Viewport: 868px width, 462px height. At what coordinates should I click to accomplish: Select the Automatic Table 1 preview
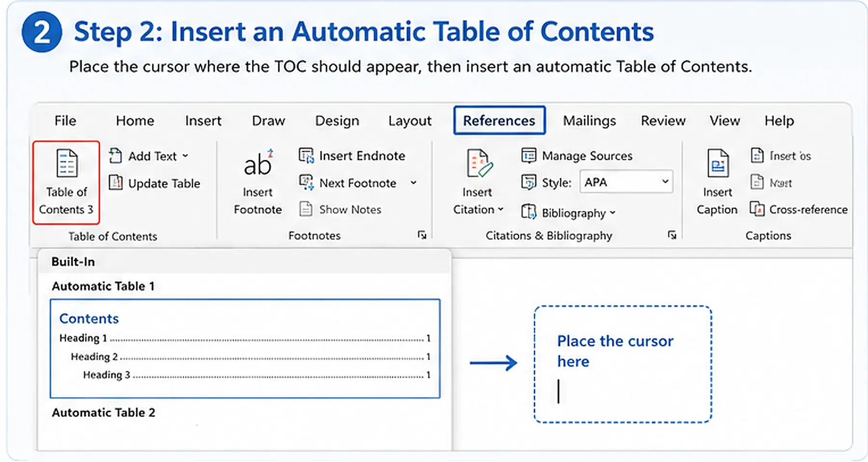click(245, 348)
